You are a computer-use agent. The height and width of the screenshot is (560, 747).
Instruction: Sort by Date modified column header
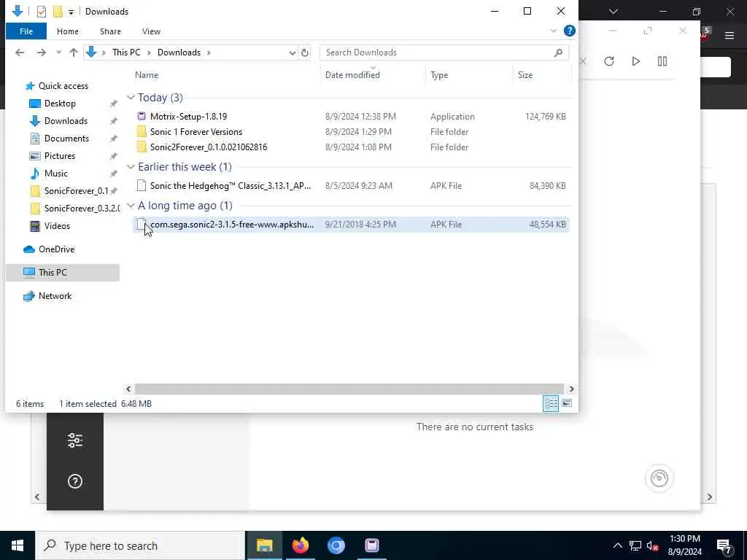352,75
